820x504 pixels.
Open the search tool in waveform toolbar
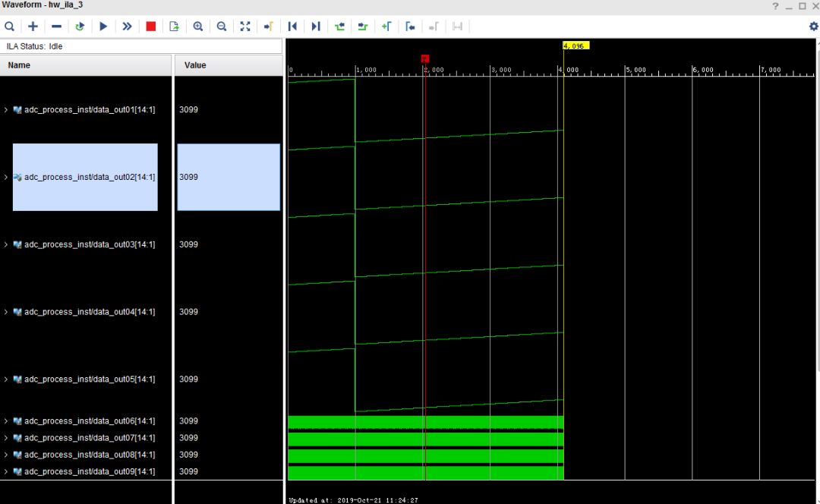9,26
